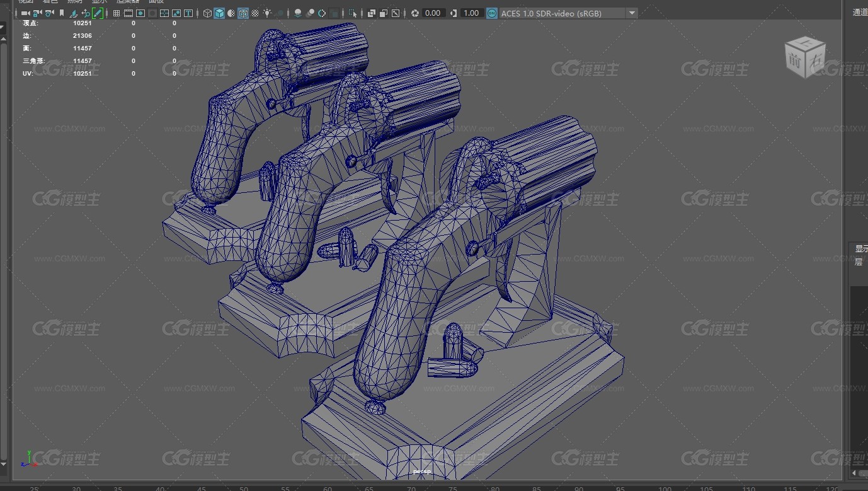Open the 显示 tab in layer editor
This screenshot has height=491, width=868.
(x=861, y=248)
